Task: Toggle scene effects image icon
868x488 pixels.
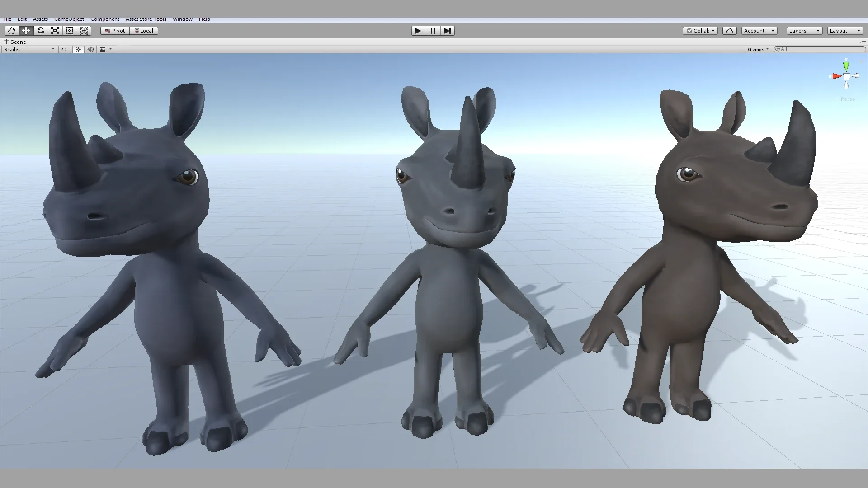Action: (103, 49)
